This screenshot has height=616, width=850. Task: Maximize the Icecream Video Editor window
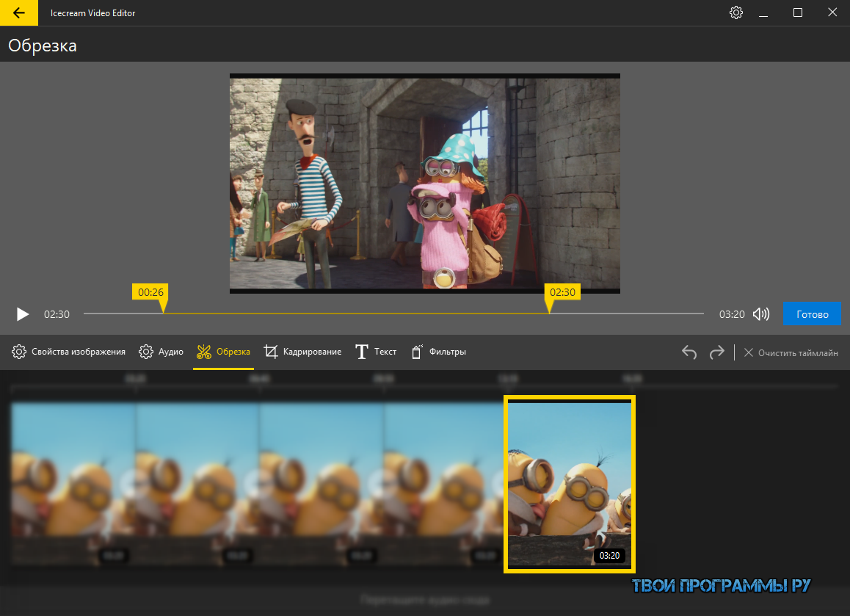tap(797, 12)
